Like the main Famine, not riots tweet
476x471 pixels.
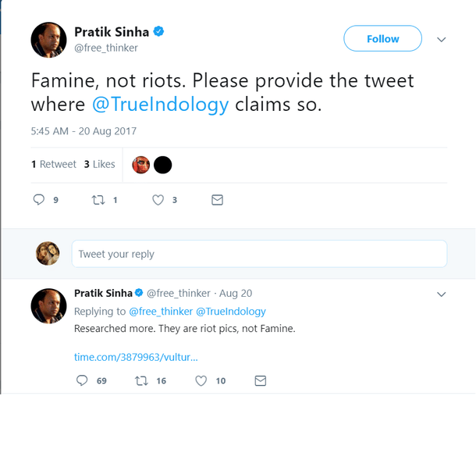click(158, 200)
